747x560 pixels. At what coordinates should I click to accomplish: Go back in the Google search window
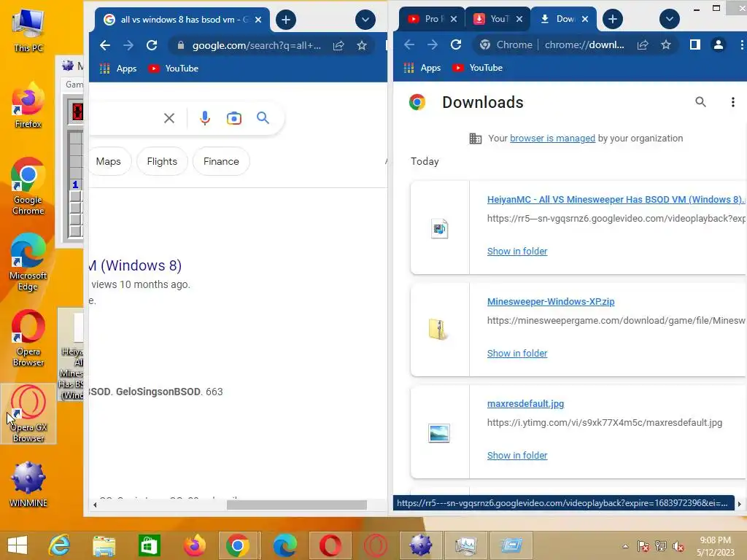pyautogui.click(x=105, y=45)
